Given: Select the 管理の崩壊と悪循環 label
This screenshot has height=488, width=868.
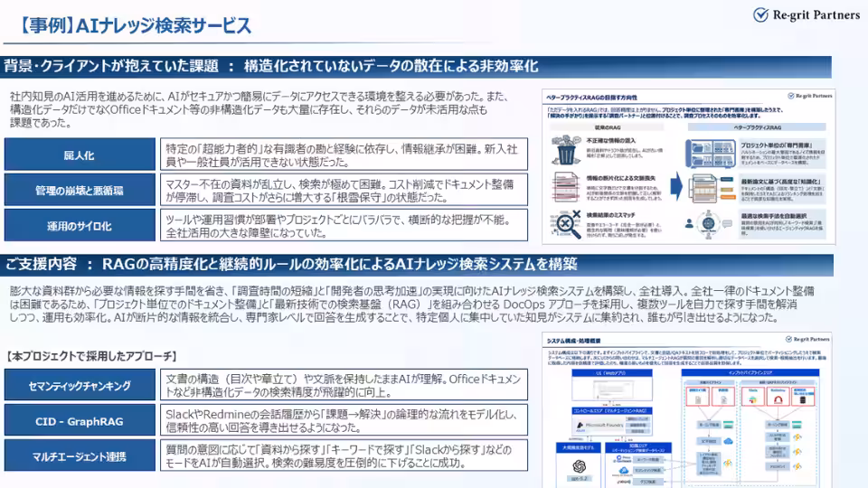Looking at the screenshot, I should 80,190.
